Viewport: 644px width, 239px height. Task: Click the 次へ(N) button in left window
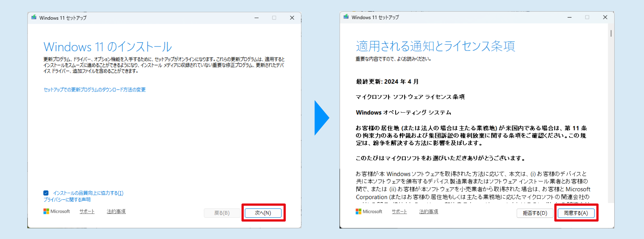click(263, 213)
